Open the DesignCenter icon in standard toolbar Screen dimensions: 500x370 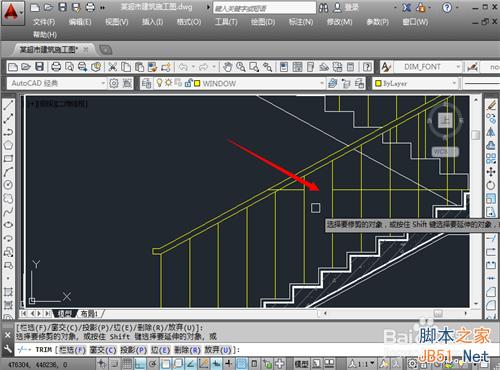click(297, 67)
